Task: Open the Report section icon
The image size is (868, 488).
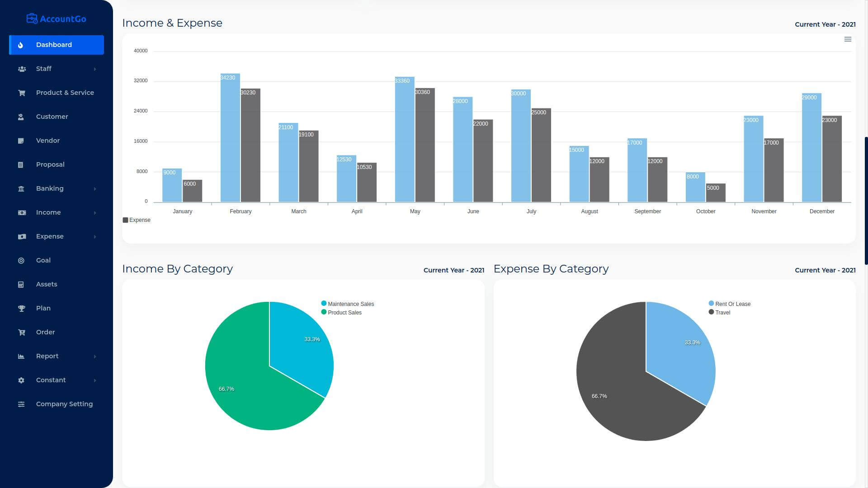Action: pos(21,356)
